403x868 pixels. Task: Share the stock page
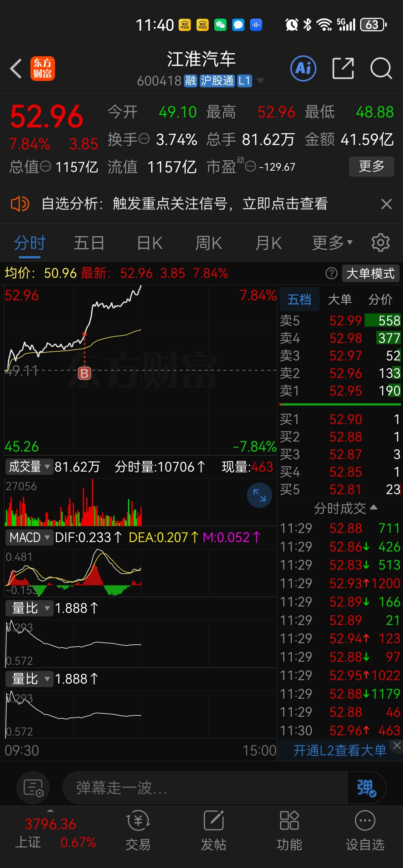tap(343, 68)
